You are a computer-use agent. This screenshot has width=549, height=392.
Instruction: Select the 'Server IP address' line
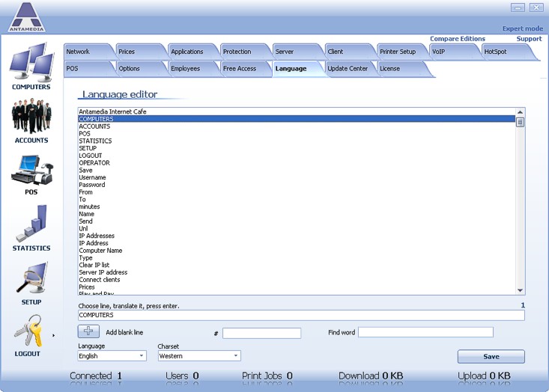297,272
